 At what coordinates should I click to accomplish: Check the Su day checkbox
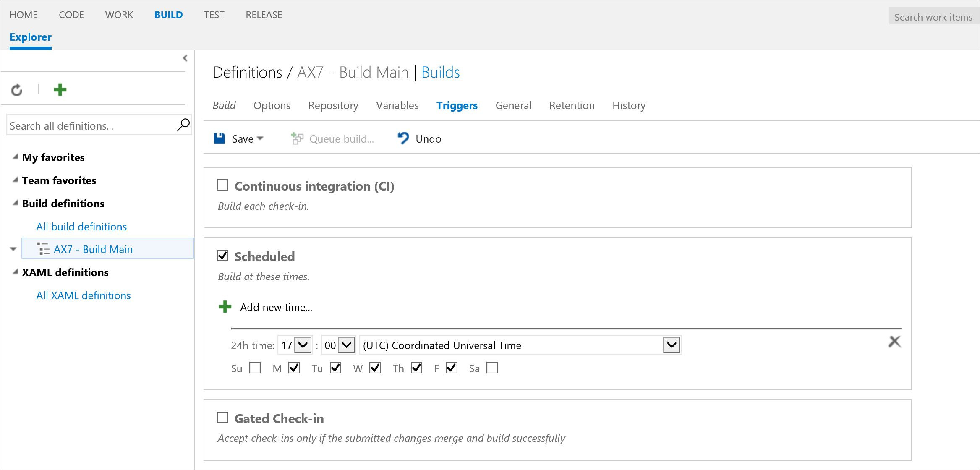pyautogui.click(x=255, y=368)
